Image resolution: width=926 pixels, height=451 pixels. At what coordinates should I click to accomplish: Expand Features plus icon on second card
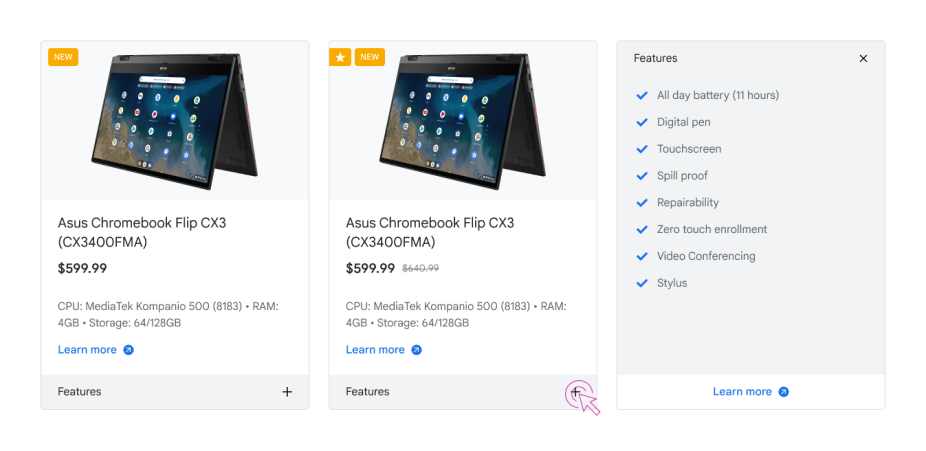pos(576,391)
